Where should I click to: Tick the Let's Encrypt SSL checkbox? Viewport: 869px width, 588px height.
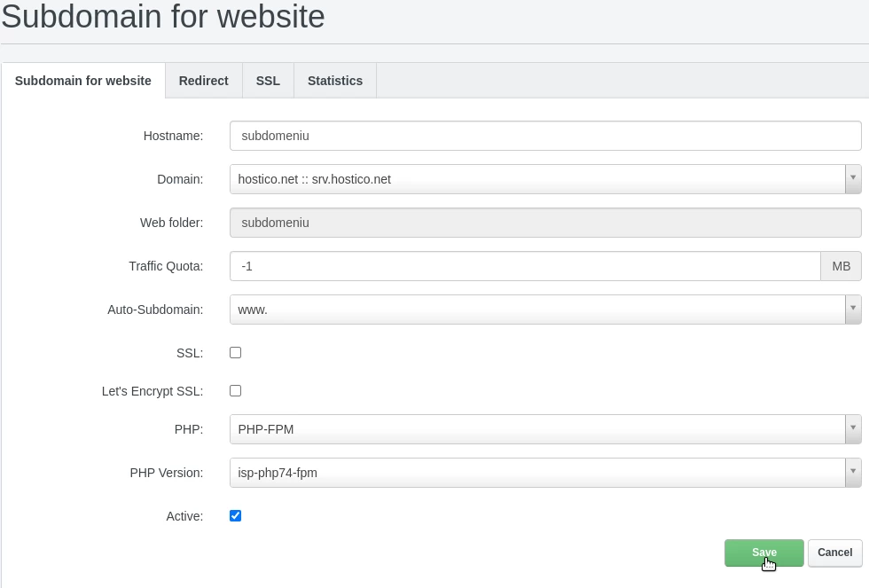click(x=236, y=391)
